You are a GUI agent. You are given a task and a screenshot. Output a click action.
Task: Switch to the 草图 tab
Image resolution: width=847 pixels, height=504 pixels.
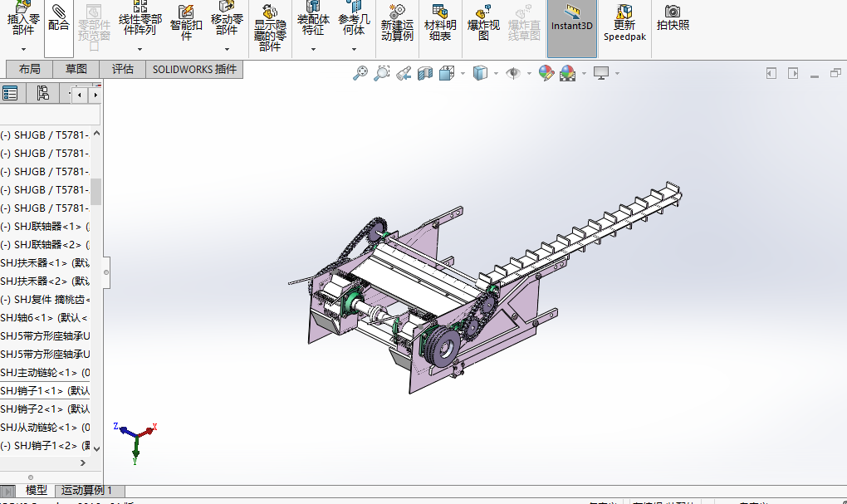coord(76,69)
